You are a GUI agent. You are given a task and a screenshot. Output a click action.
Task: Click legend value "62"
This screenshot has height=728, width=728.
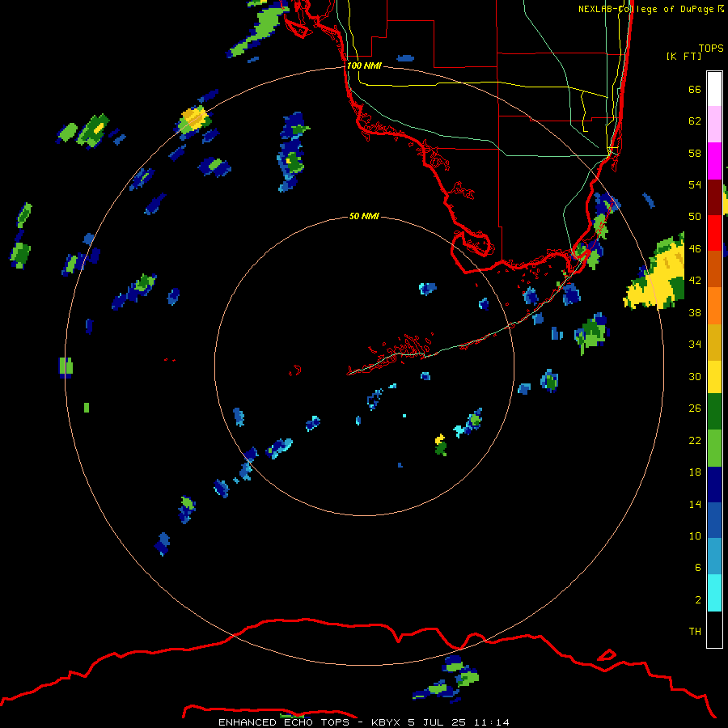click(695, 121)
